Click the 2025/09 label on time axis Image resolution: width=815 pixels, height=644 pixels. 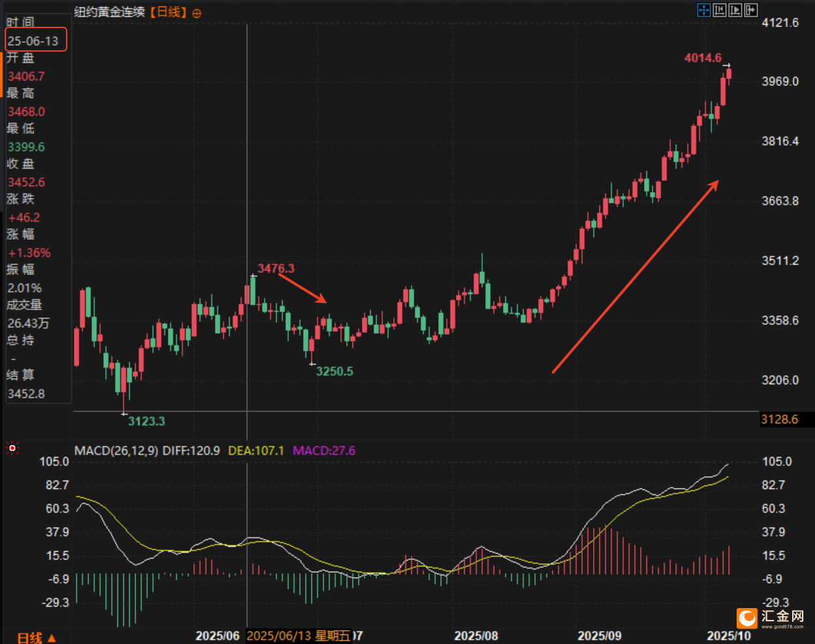(599, 636)
